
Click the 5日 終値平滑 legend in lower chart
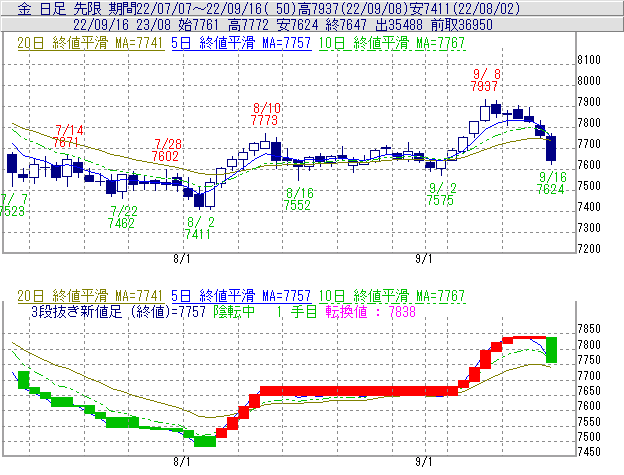pyautogui.click(x=241, y=296)
